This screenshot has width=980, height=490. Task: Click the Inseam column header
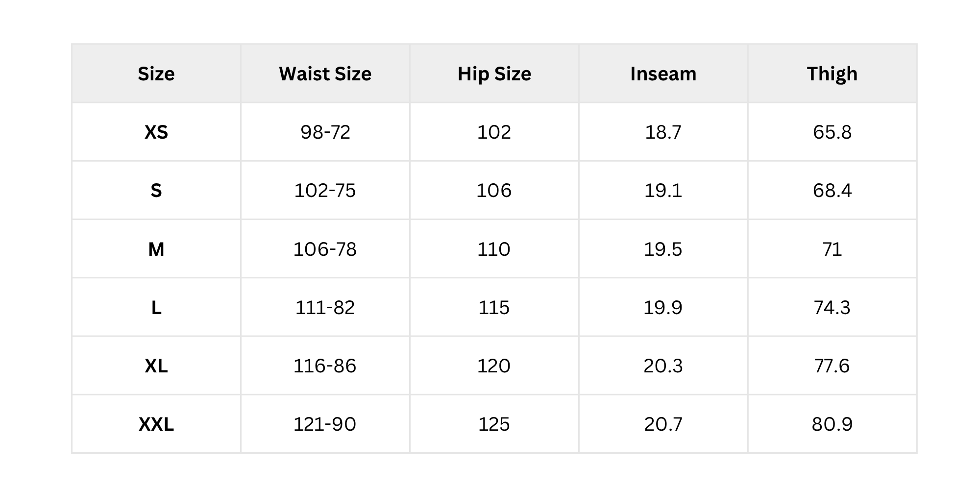click(663, 74)
